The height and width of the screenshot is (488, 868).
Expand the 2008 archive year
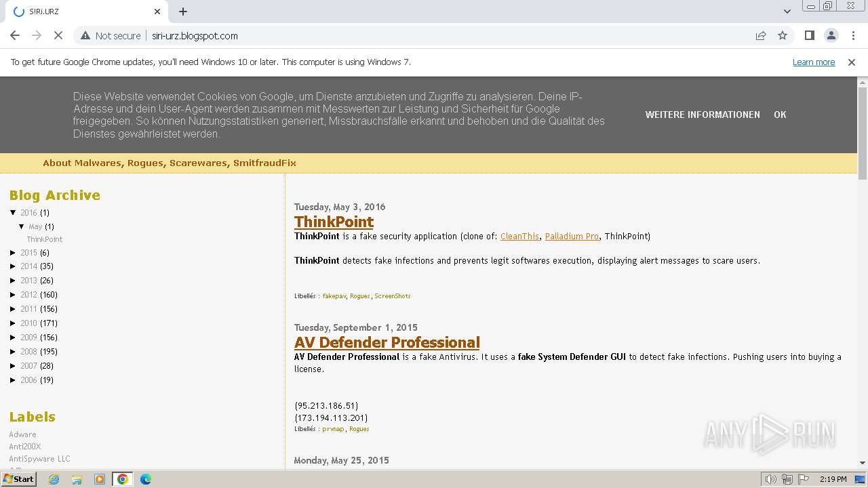(13, 352)
